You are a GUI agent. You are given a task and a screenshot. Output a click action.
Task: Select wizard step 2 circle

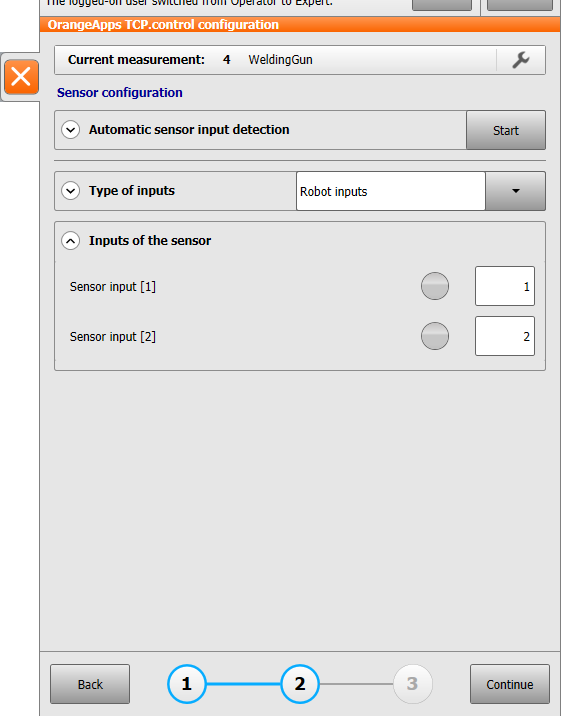click(299, 684)
